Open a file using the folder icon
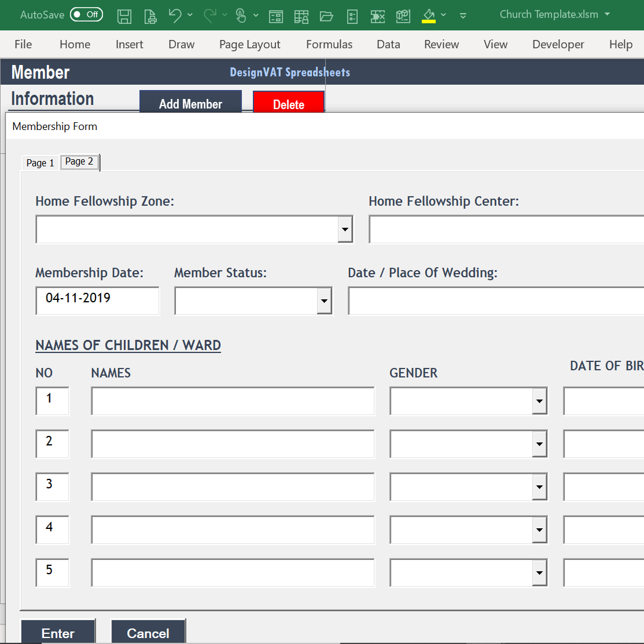This screenshot has height=644, width=644. [326, 16]
